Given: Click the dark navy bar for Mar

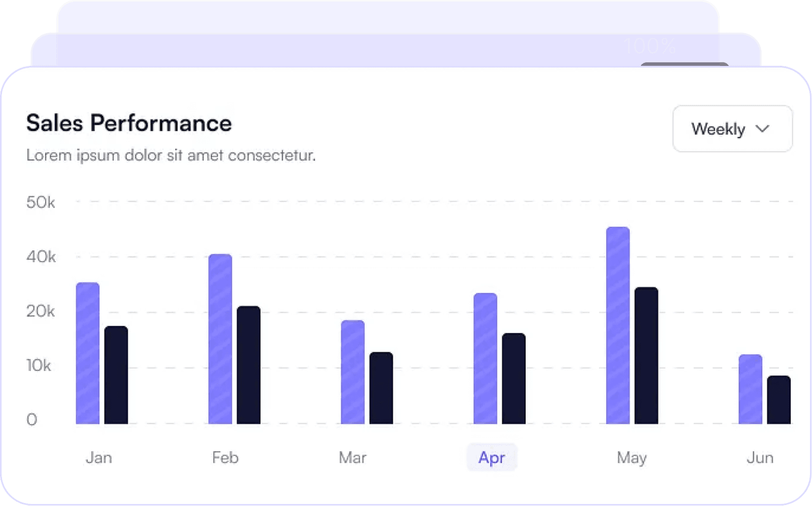Looking at the screenshot, I should point(381,388).
